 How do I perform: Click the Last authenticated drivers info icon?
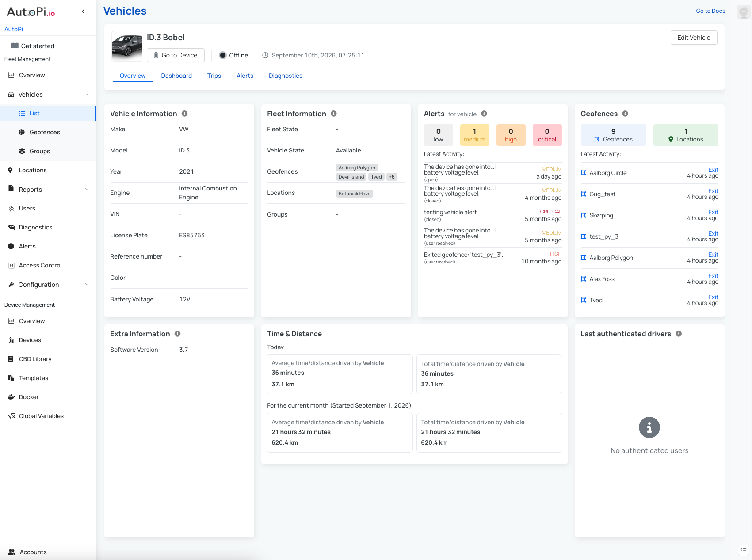(x=679, y=334)
